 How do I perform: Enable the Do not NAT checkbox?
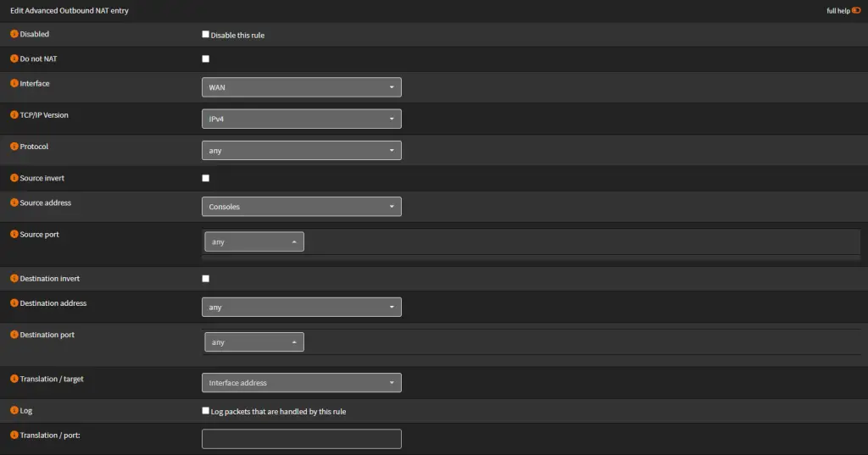tap(205, 59)
